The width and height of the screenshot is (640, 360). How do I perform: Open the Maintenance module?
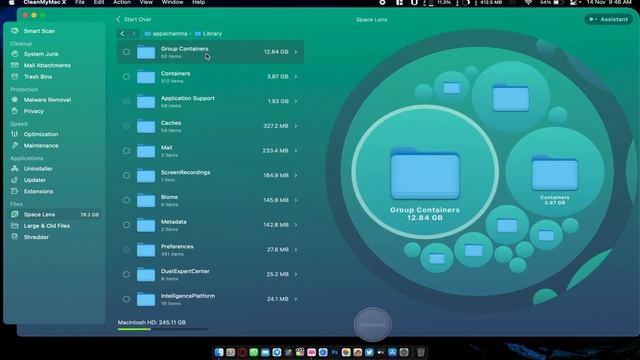pyautogui.click(x=41, y=145)
